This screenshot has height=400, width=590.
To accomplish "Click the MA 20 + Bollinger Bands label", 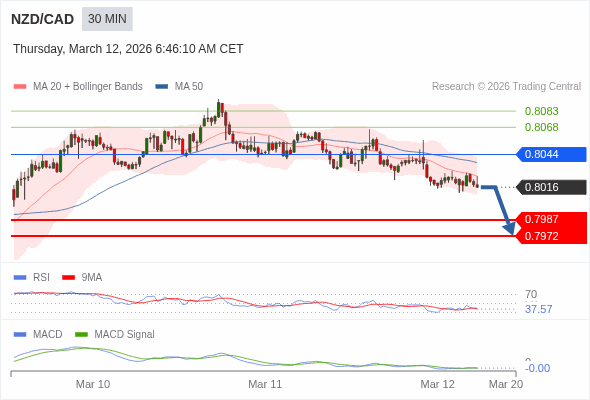I will tap(88, 87).
